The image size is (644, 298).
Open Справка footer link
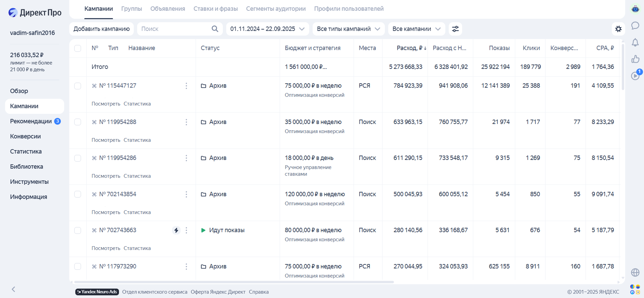[259, 292]
